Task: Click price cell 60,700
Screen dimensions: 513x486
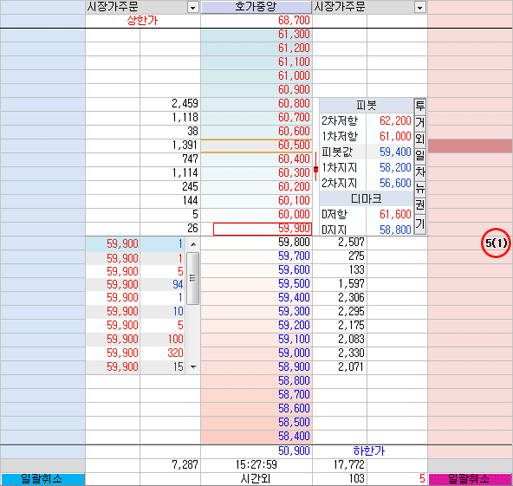Action: click(256, 118)
